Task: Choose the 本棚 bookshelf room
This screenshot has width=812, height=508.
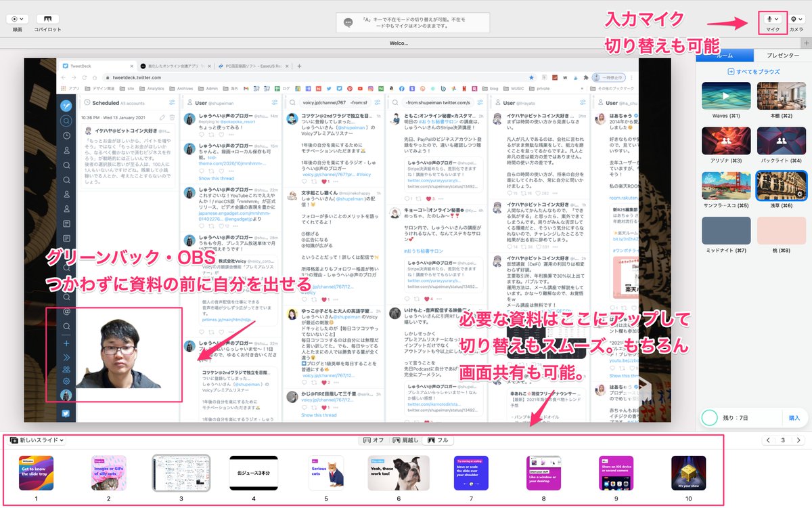Action: coord(781,96)
